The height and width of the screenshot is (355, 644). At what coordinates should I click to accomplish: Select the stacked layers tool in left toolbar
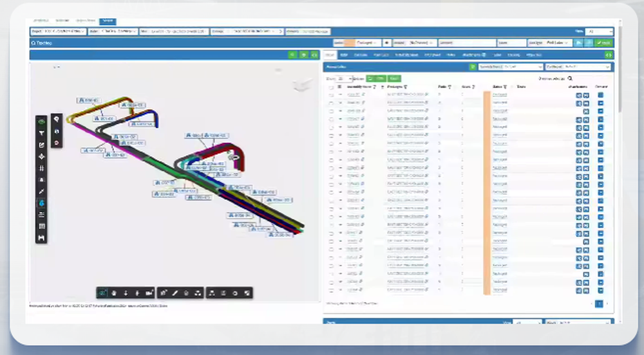(41, 156)
